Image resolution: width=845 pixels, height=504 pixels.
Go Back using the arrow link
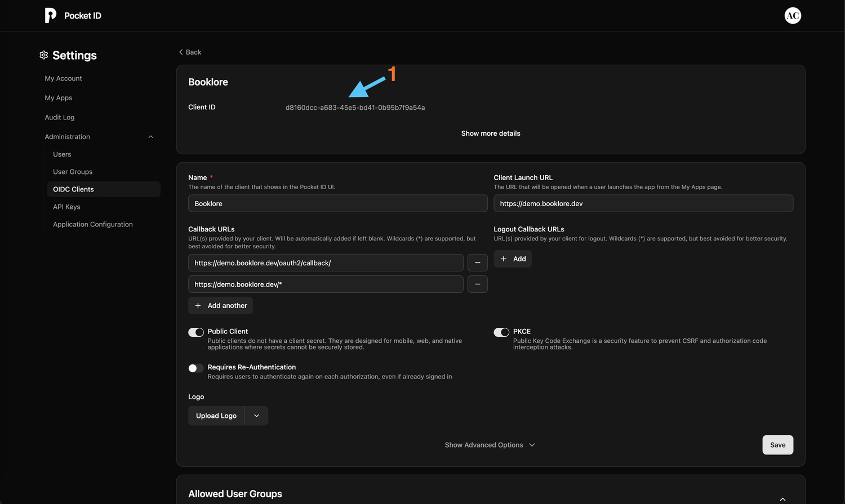[190, 52]
